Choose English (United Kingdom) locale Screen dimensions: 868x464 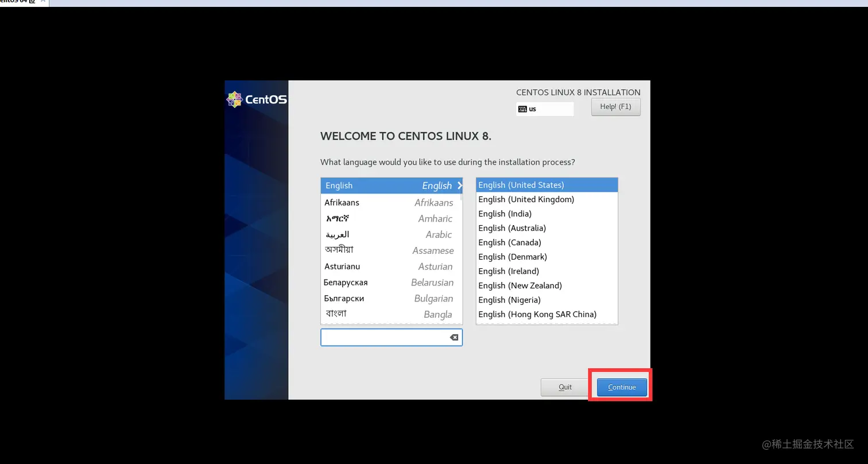pyautogui.click(x=547, y=199)
